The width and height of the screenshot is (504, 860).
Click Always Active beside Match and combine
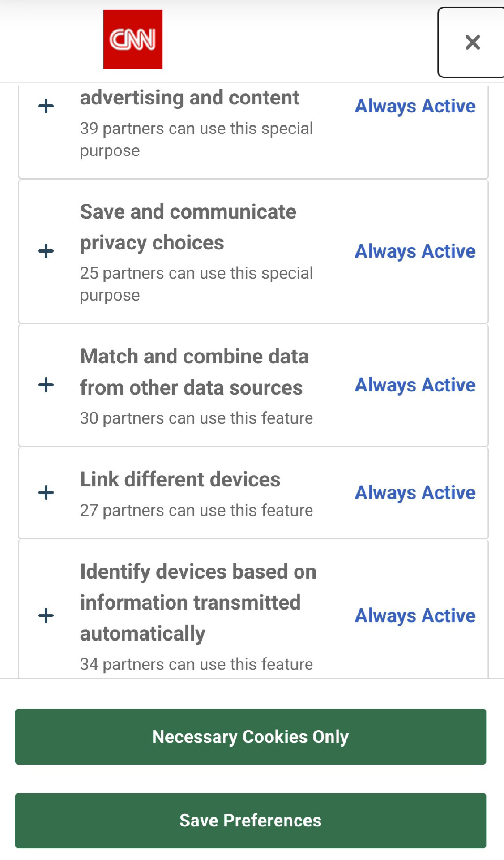pos(415,385)
